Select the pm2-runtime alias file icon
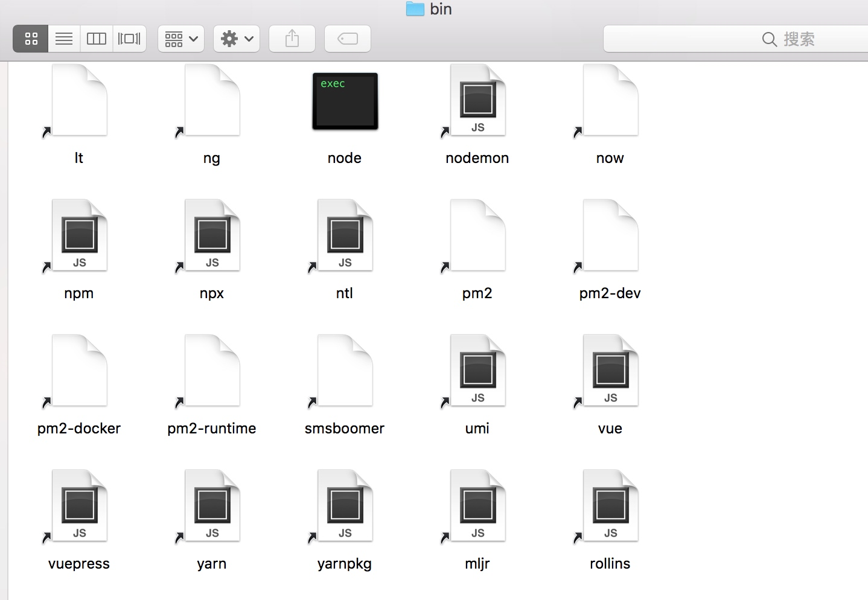This screenshot has height=600, width=868. [212, 371]
